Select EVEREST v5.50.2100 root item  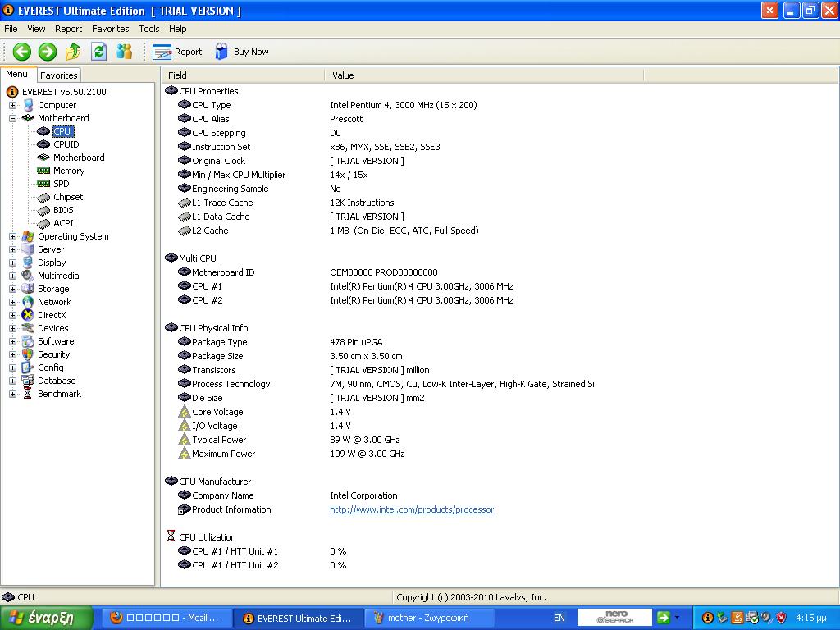tap(64, 92)
